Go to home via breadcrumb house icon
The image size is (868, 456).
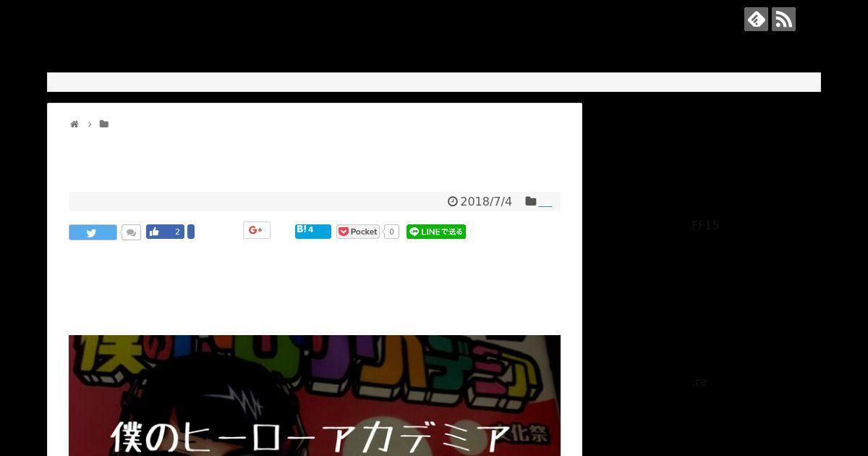(74, 124)
